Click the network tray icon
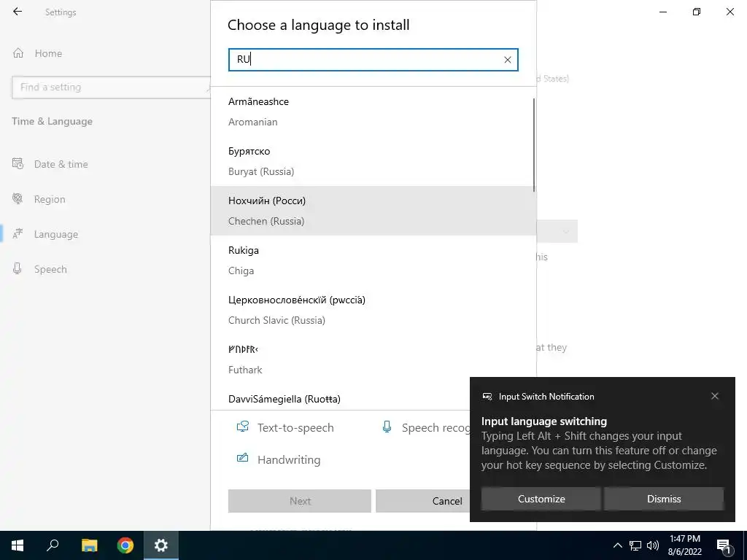The width and height of the screenshot is (747, 560). (x=635, y=545)
